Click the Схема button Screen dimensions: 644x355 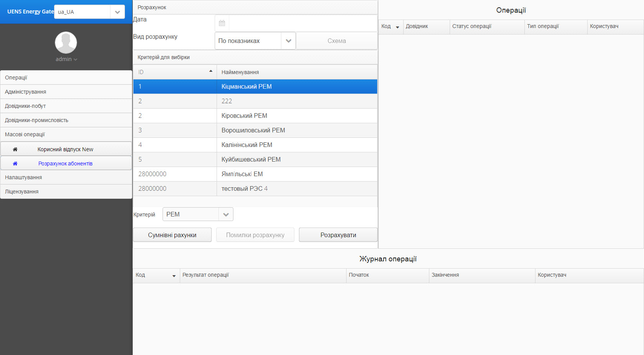[x=337, y=41]
